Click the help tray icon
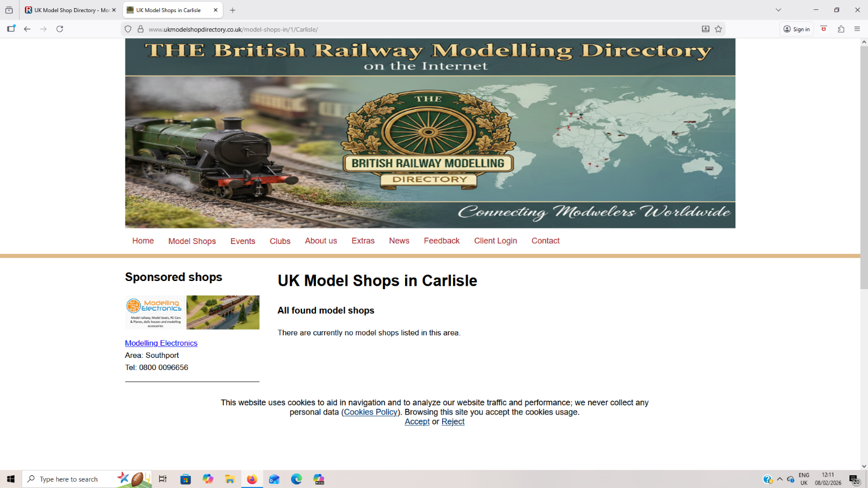Viewport: 868px width, 488px height. coord(767,479)
